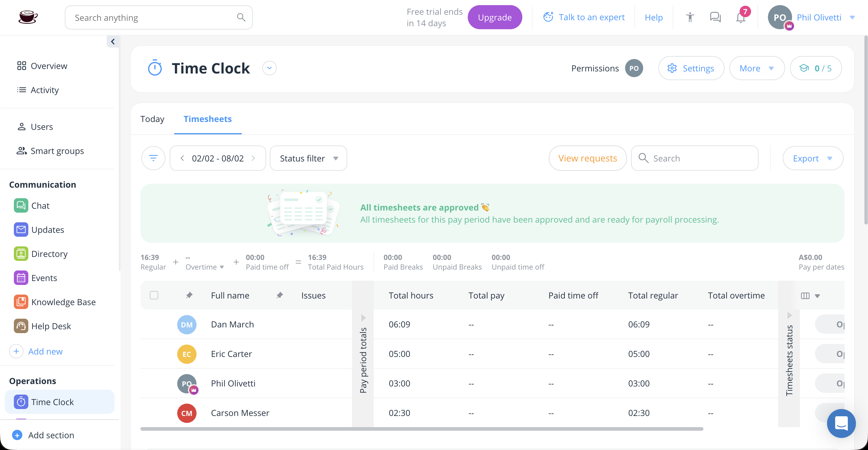Pin the Full name column
868x450 pixels.
point(190,295)
